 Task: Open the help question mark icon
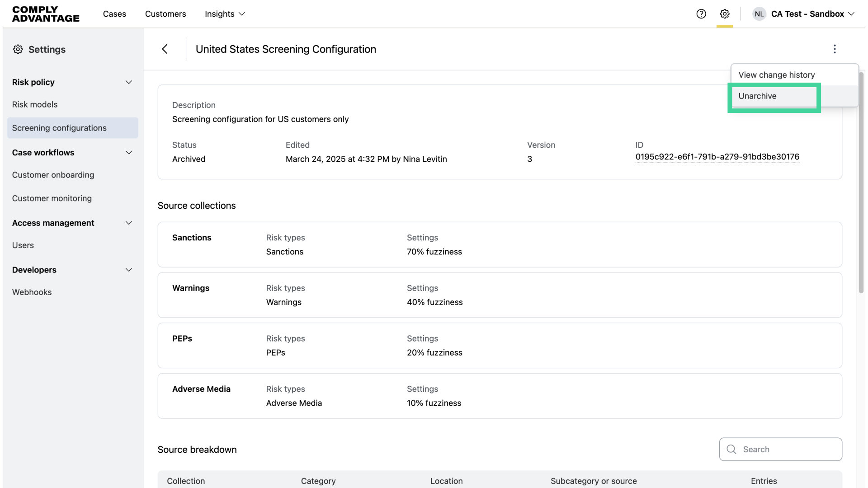(701, 14)
